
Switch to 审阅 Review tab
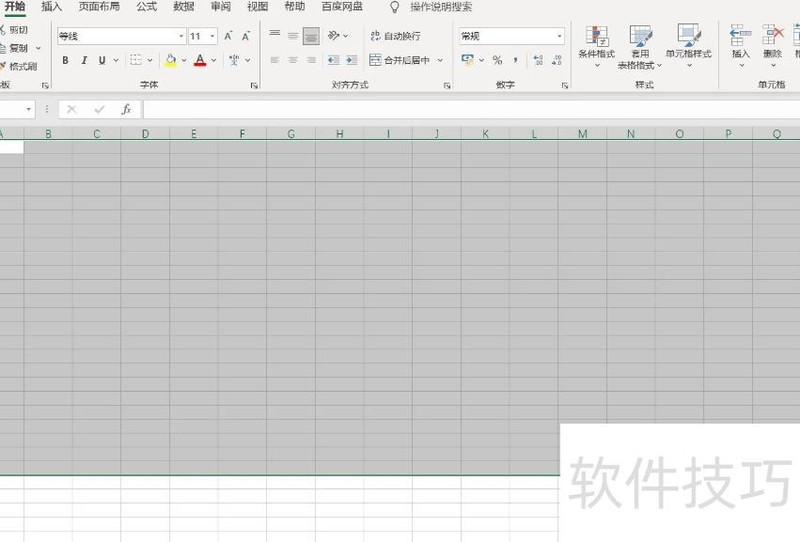(221, 7)
